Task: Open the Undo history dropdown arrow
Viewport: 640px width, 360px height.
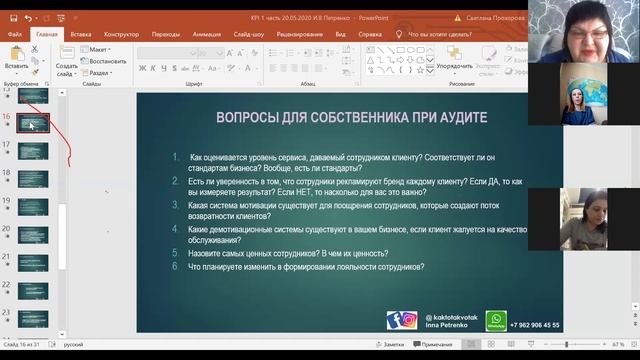Action: (x=36, y=18)
